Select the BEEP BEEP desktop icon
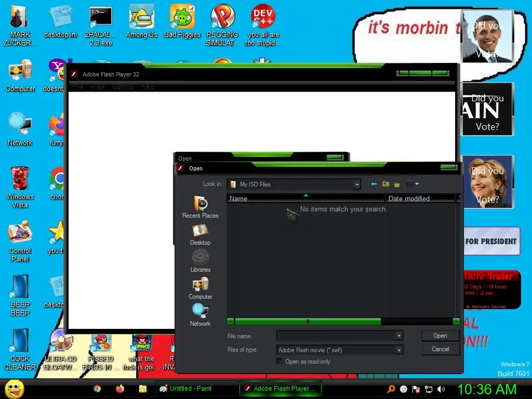The image size is (532, 399). click(20, 295)
